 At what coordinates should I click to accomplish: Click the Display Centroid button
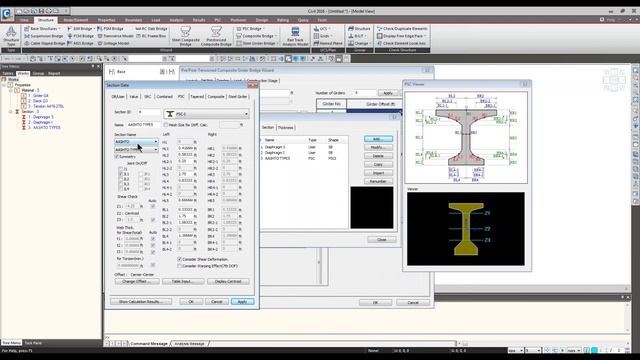coord(228,281)
